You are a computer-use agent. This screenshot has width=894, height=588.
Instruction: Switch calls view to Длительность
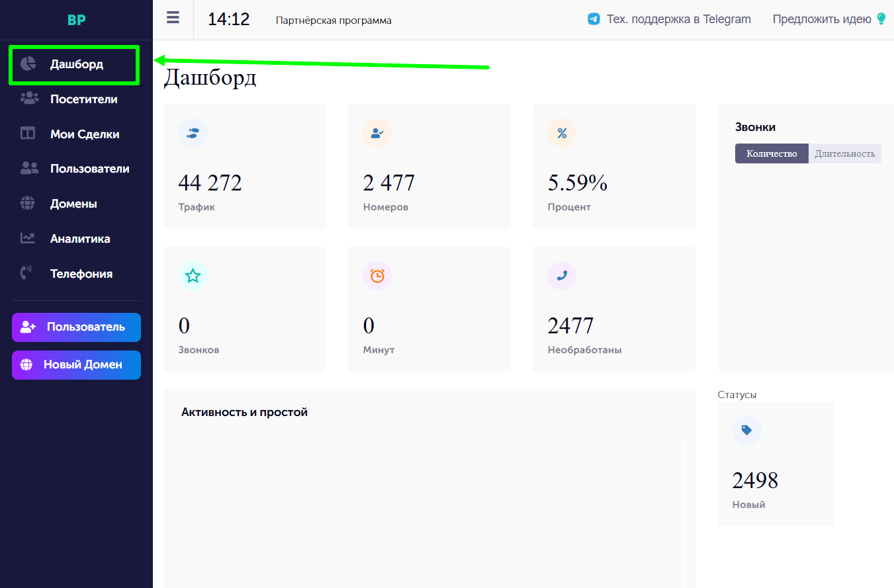click(x=845, y=153)
